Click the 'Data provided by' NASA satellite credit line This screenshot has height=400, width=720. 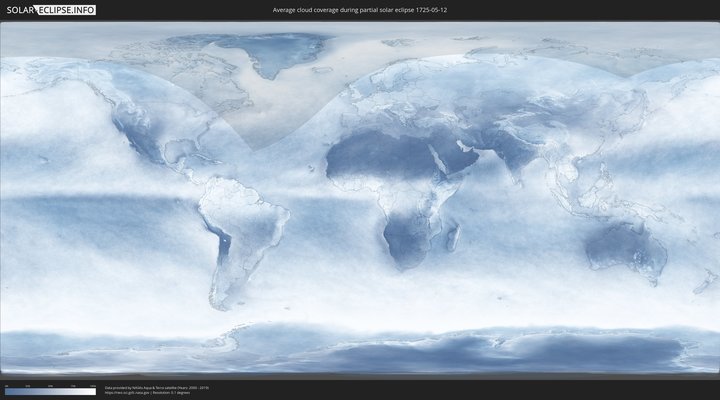tap(157, 388)
